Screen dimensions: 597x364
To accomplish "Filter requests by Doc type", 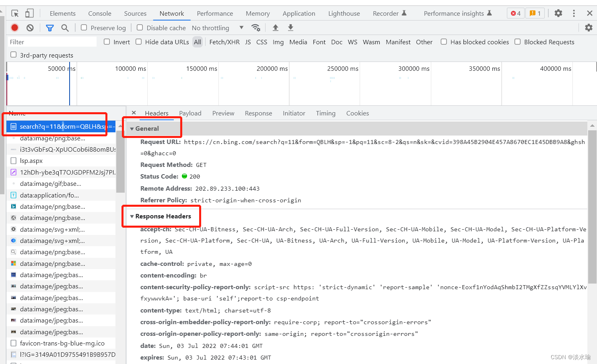I will point(337,42).
